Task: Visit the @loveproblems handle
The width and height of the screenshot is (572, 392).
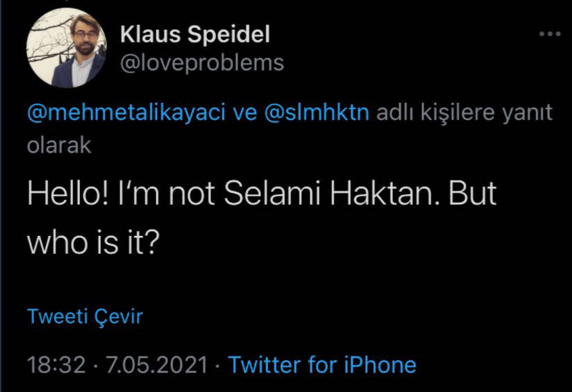Action: point(202,62)
